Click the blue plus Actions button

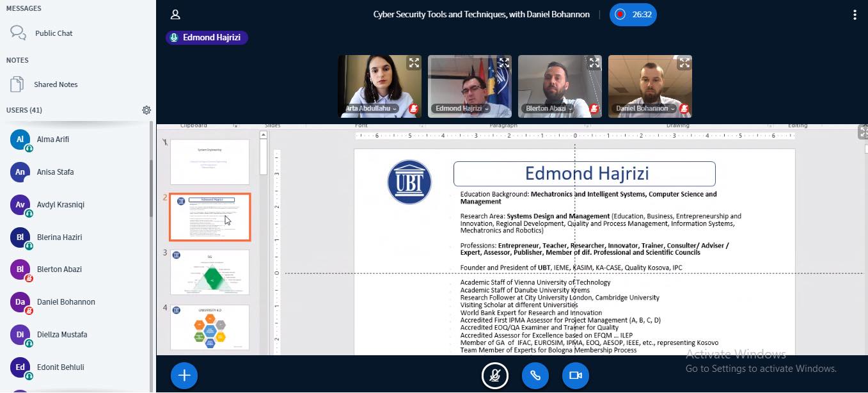(x=184, y=376)
